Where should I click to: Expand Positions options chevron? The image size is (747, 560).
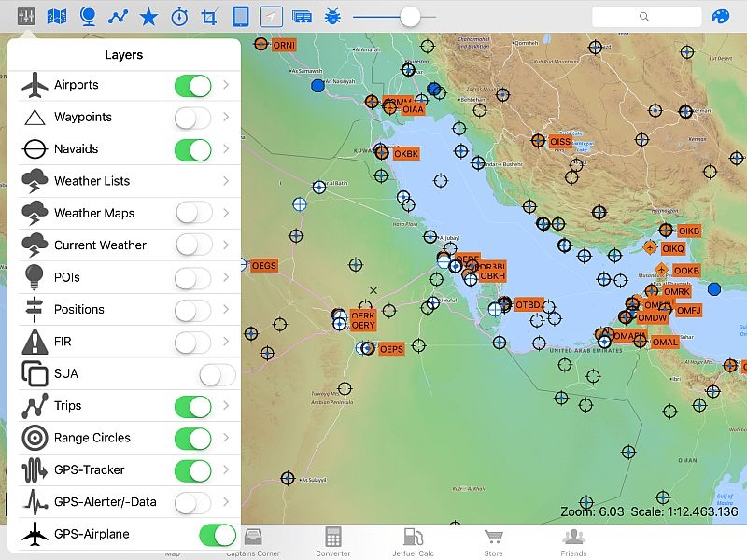click(x=226, y=309)
